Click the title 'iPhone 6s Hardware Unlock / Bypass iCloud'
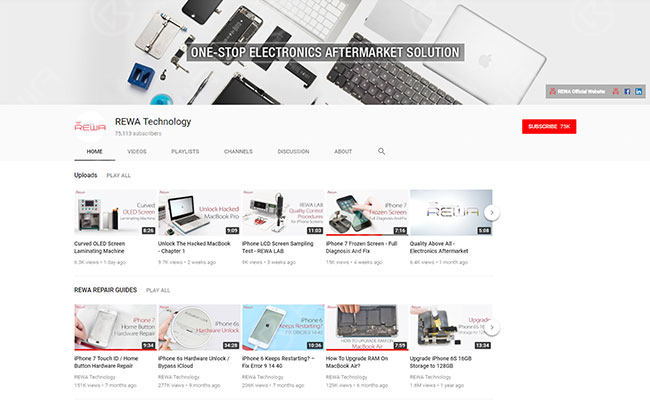The width and height of the screenshot is (650, 408). (194, 362)
